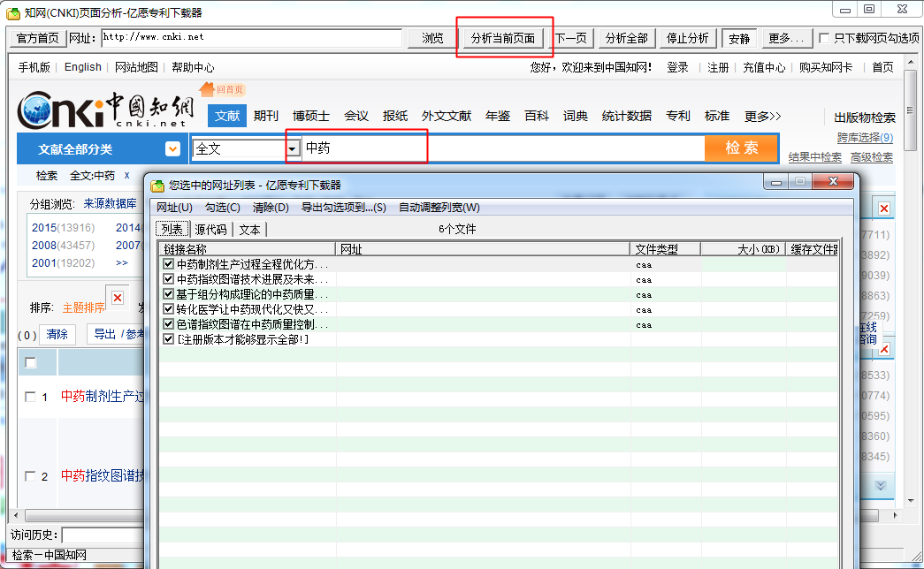Select the 专利 database tab
The height and width of the screenshot is (569, 924).
point(677,116)
